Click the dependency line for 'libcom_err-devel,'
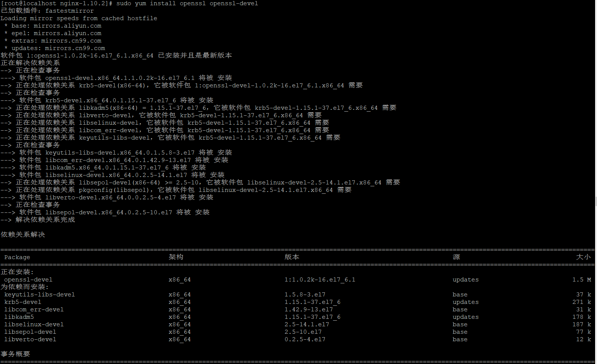Screen dimensions: 597x364 (x=165, y=130)
